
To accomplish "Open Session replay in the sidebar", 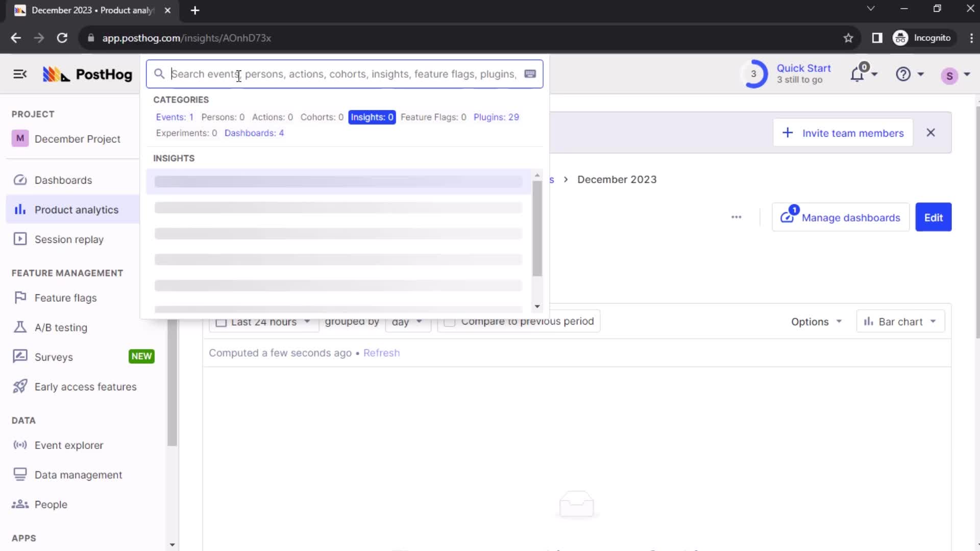I will point(69,239).
